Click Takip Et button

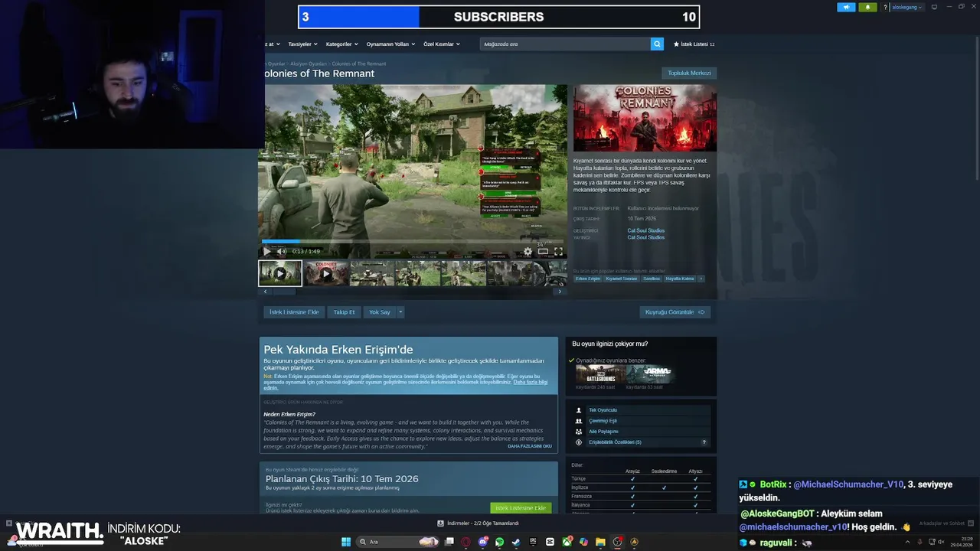pyautogui.click(x=344, y=312)
